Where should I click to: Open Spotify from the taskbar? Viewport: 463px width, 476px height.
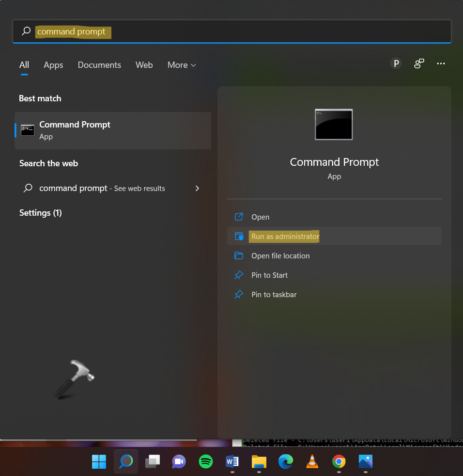pos(206,461)
